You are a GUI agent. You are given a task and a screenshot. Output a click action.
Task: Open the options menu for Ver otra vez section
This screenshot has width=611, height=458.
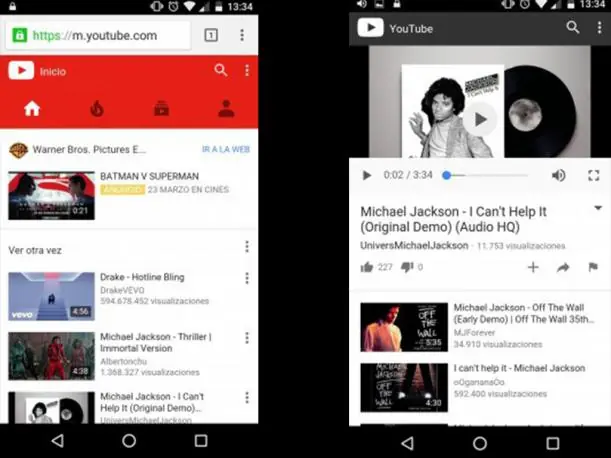247,247
